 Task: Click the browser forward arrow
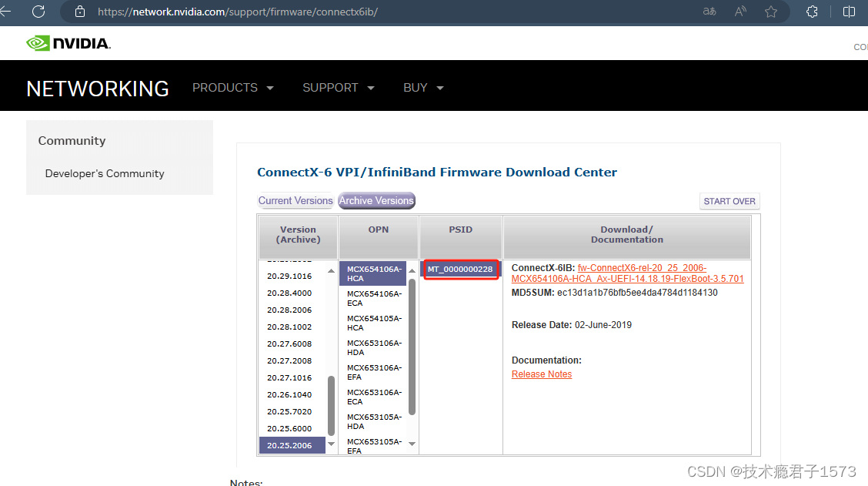pos(22,12)
